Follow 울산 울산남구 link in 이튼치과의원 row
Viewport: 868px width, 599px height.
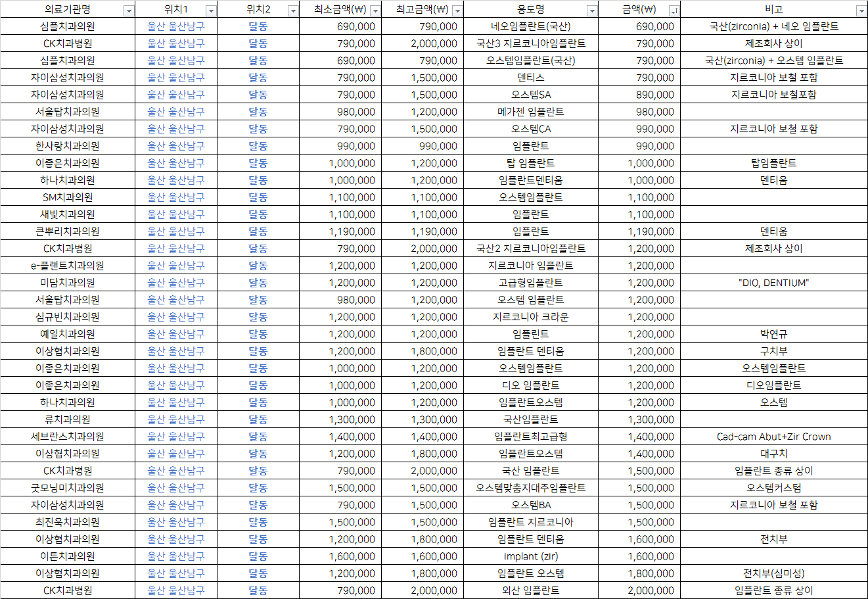176,556
